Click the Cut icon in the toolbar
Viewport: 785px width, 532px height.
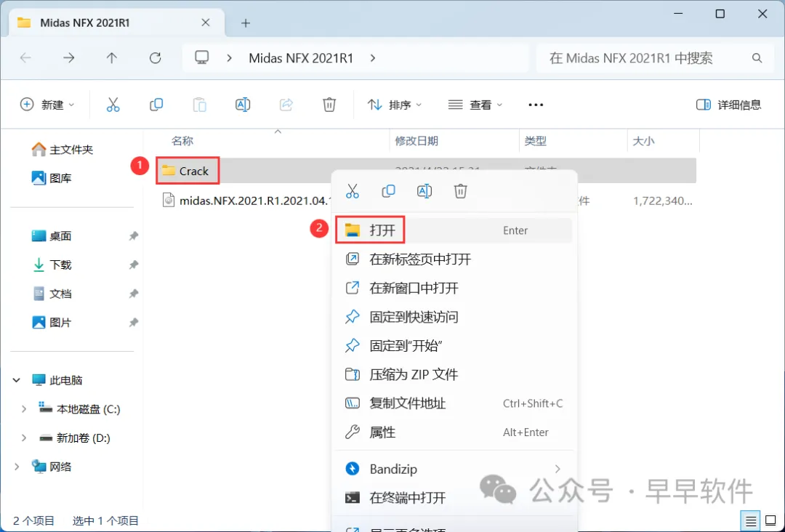(113, 105)
